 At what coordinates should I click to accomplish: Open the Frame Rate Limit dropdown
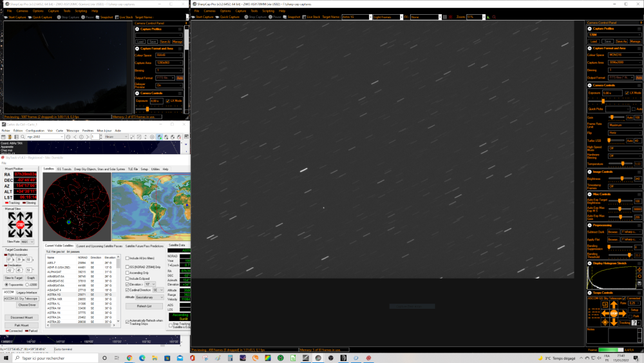625,125
